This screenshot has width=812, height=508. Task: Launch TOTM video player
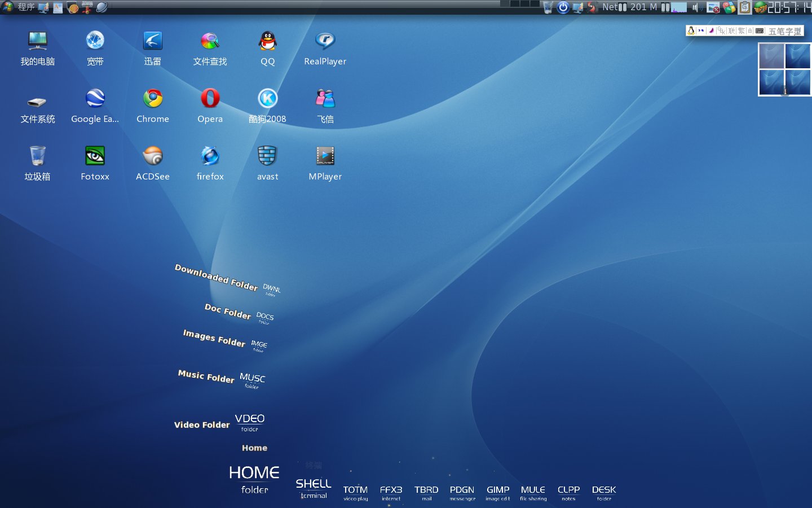[355, 493]
